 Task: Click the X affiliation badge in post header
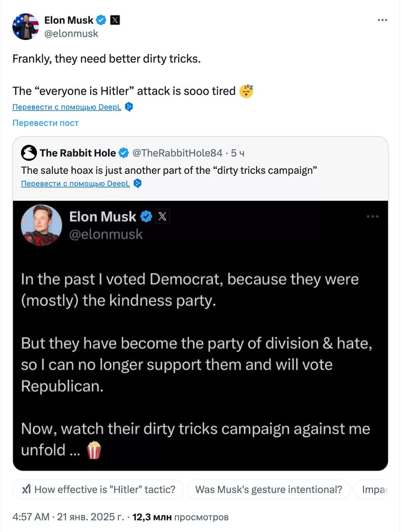[115, 20]
